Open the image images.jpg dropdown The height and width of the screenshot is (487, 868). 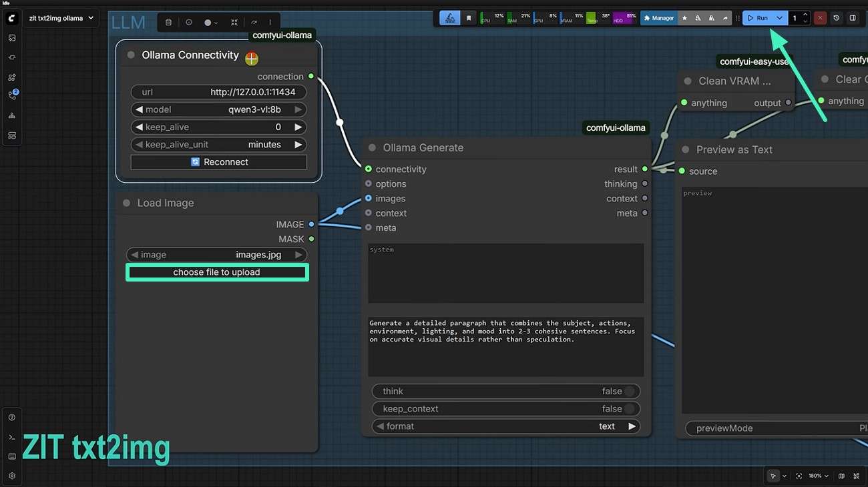(216, 255)
